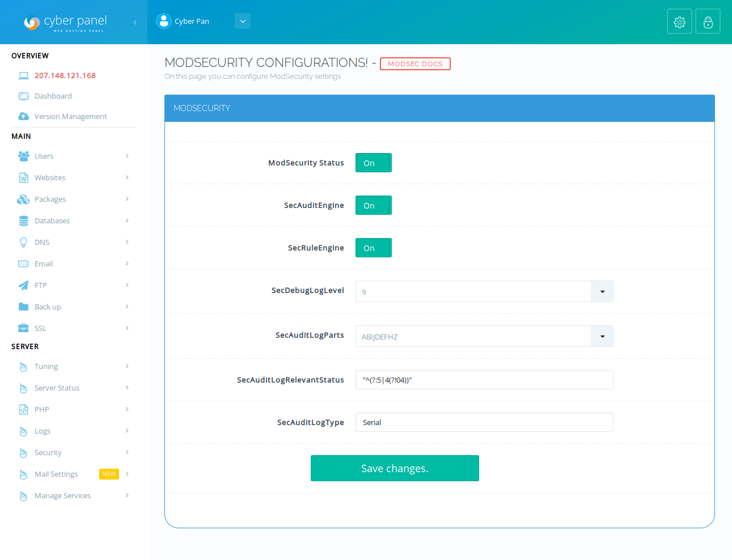Open the ModSec Docs link
The height and width of the screenshot is (560, 732).
[x=415, y=64]
